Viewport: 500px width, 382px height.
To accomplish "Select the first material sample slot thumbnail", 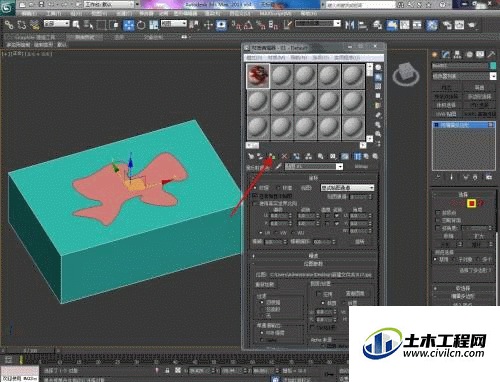I will [258, 76].
